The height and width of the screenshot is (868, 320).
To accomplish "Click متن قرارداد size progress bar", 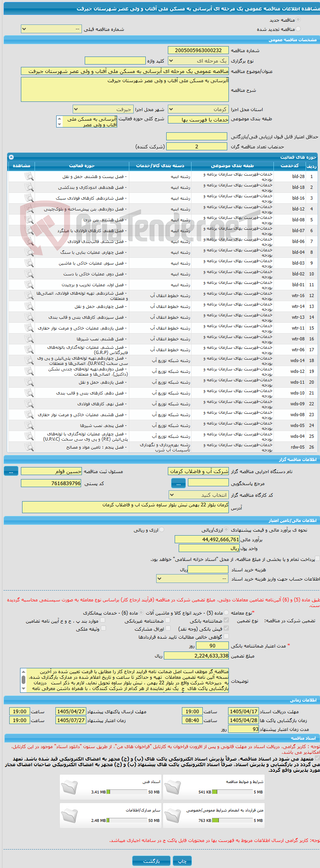I will tap(232, 820).
